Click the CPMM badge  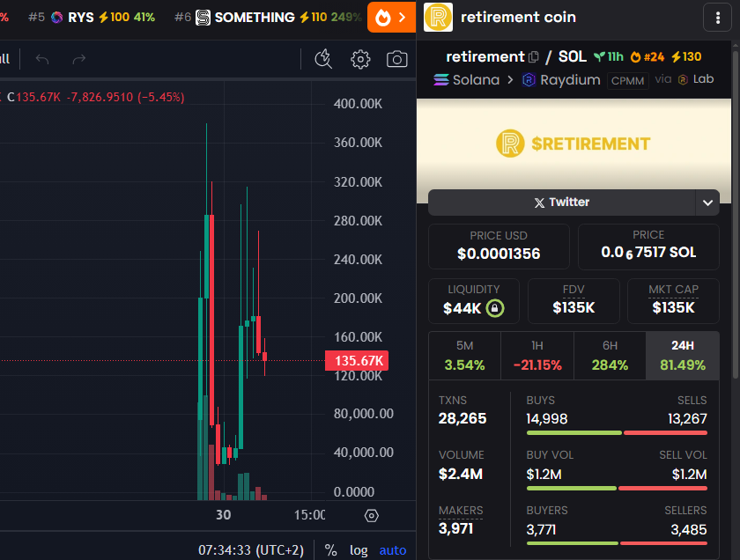click(x=627, y=81)
